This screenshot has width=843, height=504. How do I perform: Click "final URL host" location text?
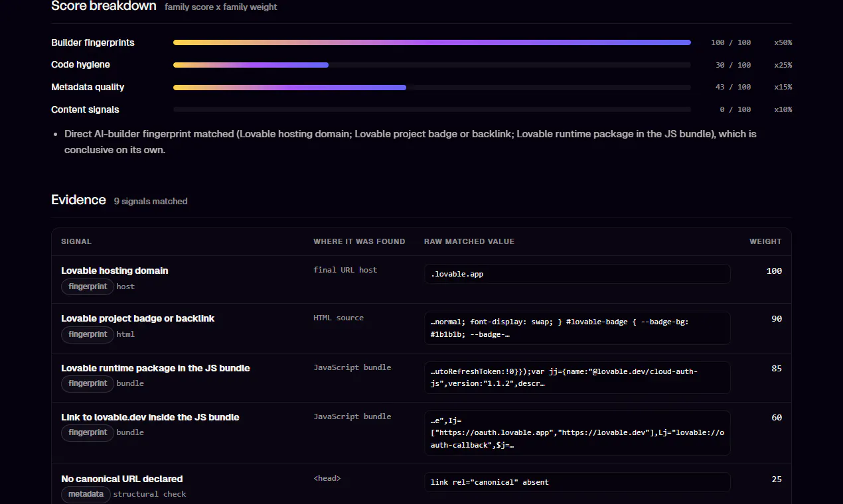345,270
